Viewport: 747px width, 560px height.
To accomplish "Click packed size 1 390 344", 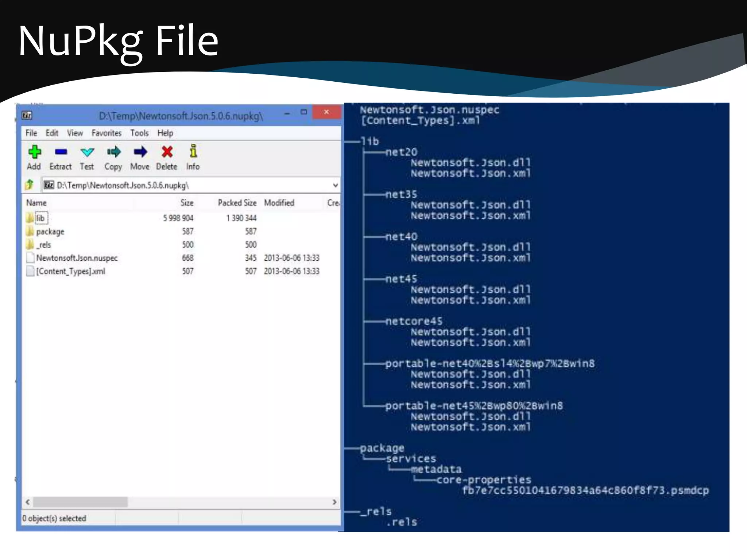I will point(241,218).
